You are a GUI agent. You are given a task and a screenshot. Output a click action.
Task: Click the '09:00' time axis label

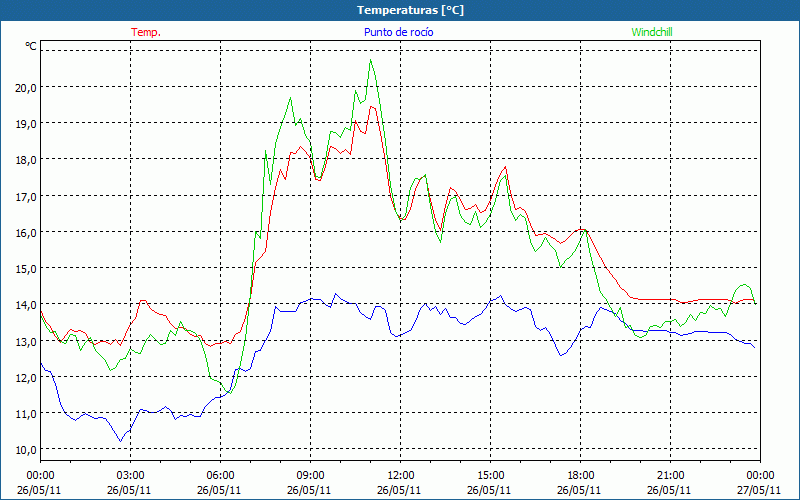pyautogui.click(x=310, y=475)
